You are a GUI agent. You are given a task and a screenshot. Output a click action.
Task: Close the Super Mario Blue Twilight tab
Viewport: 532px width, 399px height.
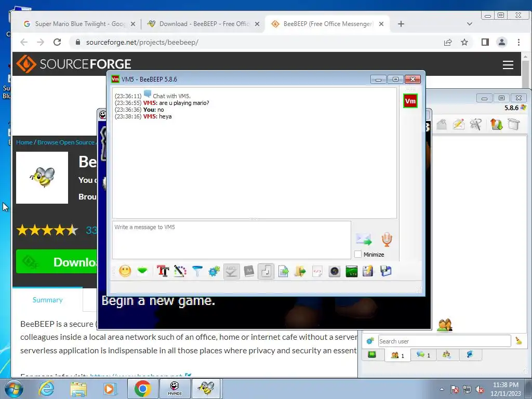pos(133,24)
